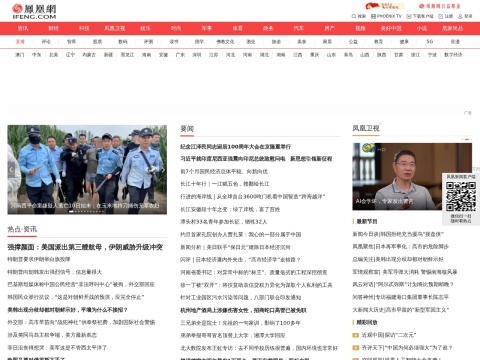Viewport: 480px width, 360px height.
Task: Open the 健康 section
Action: coord(404,42)
